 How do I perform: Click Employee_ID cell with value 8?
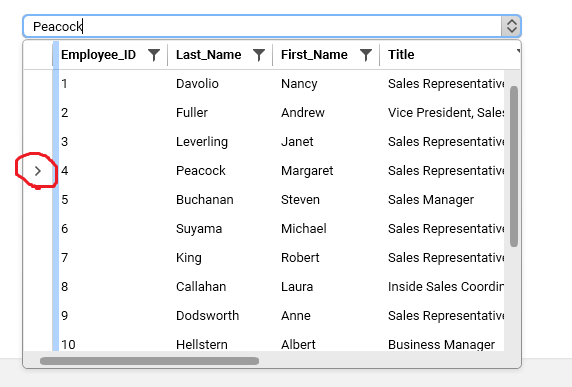coord(65,287)
